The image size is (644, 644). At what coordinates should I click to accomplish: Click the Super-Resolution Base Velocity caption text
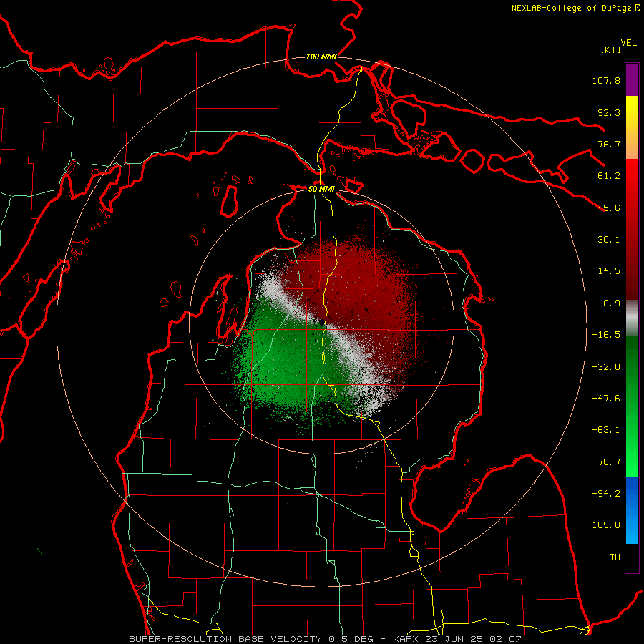(325, 639)
